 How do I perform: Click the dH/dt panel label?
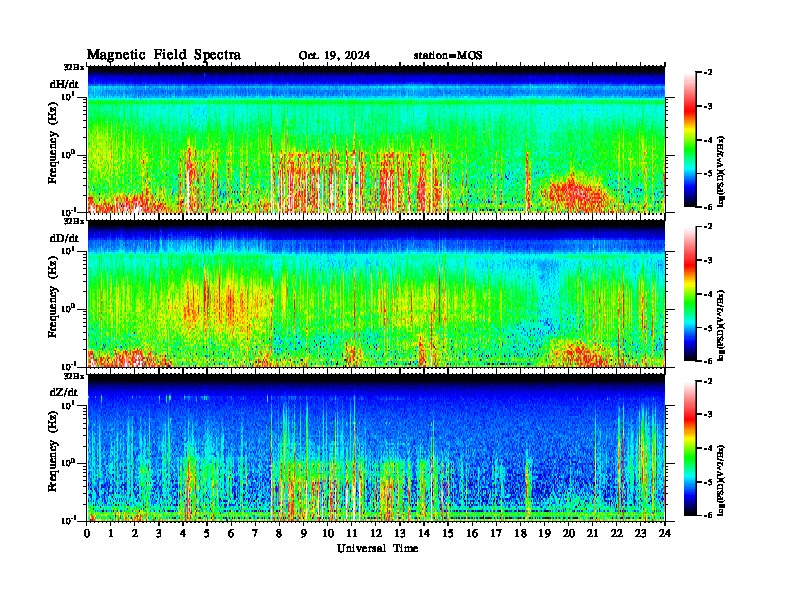(64, 84)
